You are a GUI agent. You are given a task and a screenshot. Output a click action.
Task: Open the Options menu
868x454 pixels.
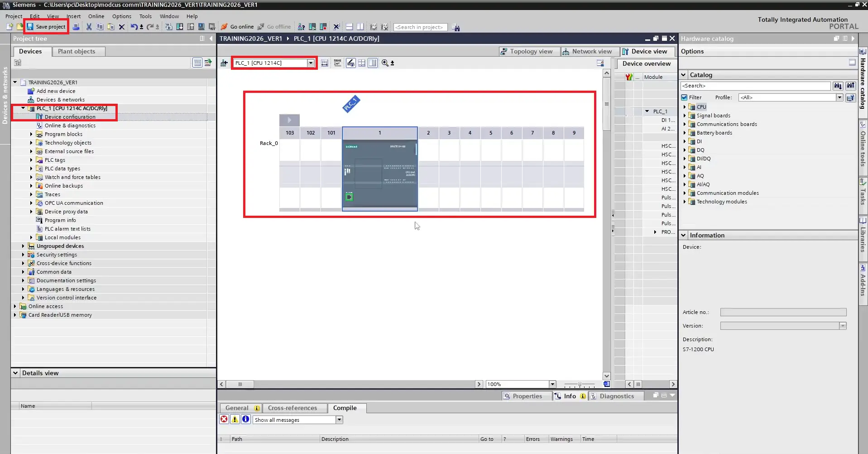pyautogui.click(x=121, y=16)
